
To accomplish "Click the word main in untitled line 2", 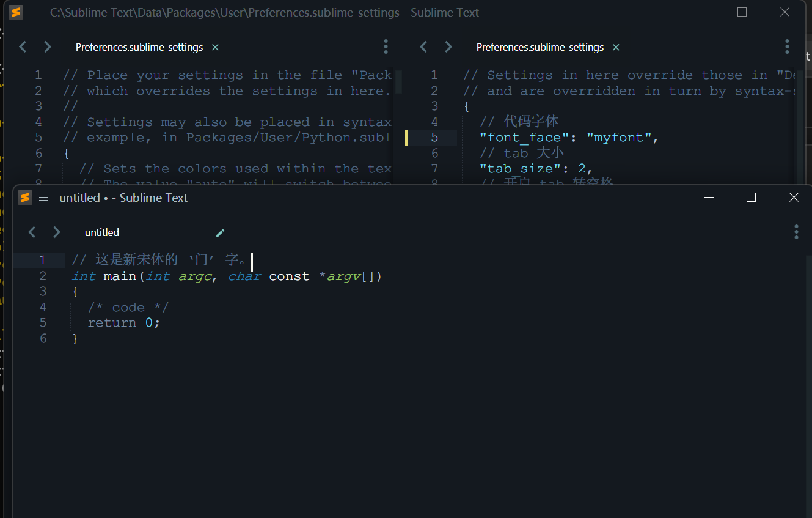I will [120, 276].
